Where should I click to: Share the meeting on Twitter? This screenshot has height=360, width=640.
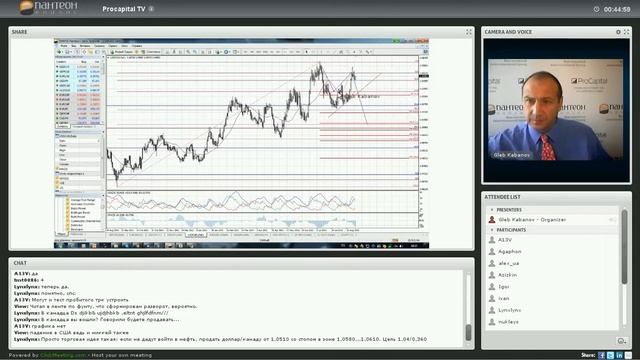[x=610, y=356]
